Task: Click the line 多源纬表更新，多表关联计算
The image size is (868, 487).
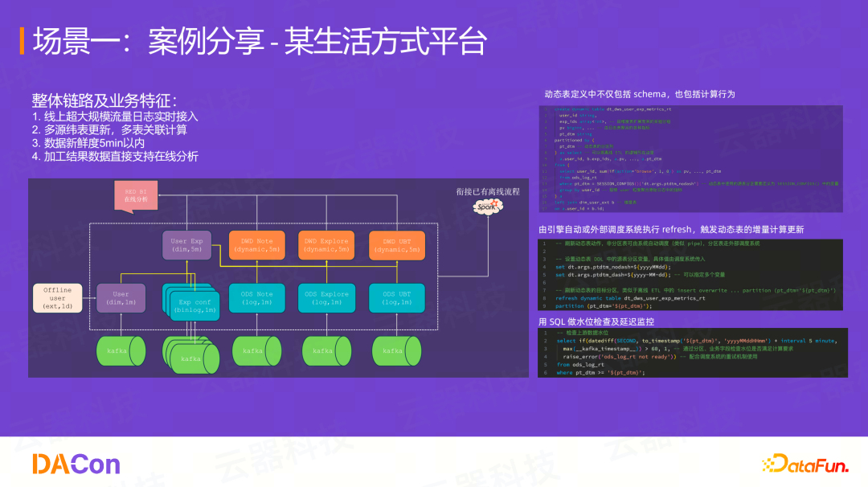Action: coord(109,130)
